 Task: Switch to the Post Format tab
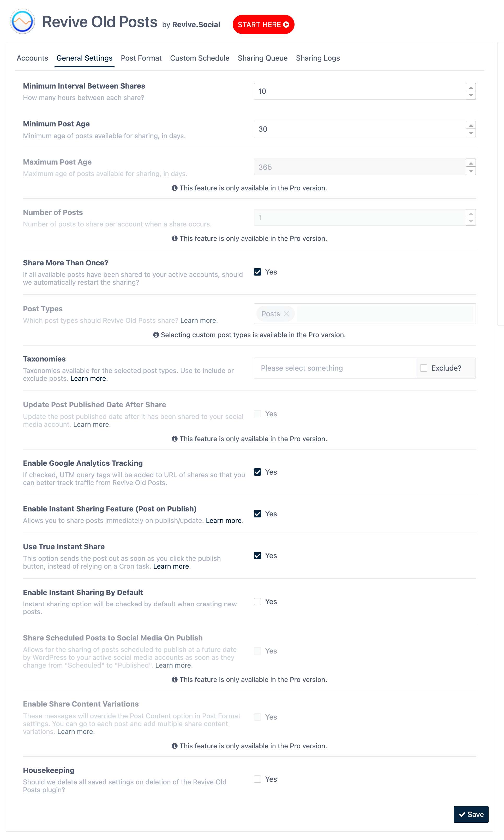140,58
